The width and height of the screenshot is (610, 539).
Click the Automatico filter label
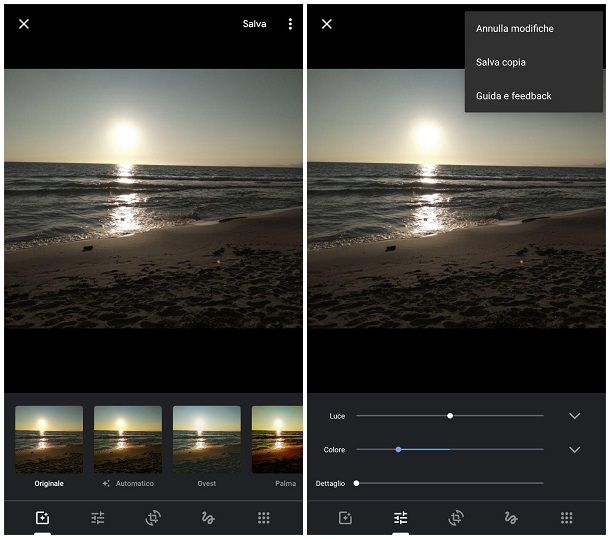click(135, 484)
